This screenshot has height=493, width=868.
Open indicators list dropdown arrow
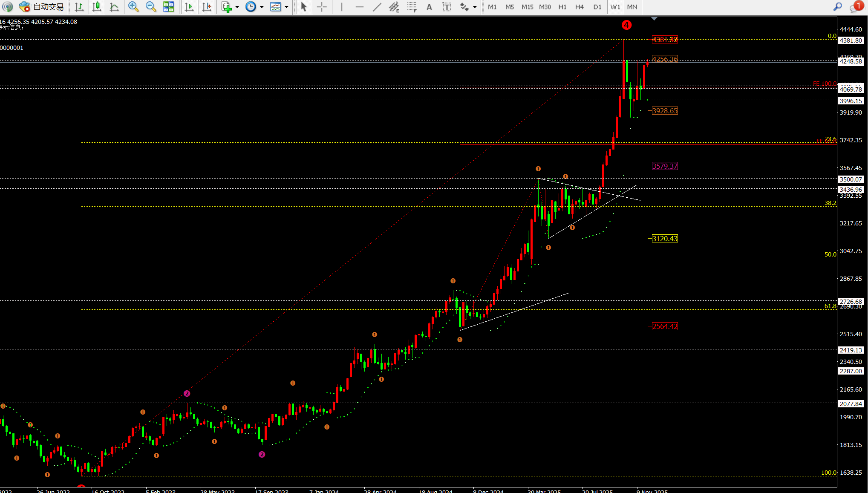coord(237,7)
